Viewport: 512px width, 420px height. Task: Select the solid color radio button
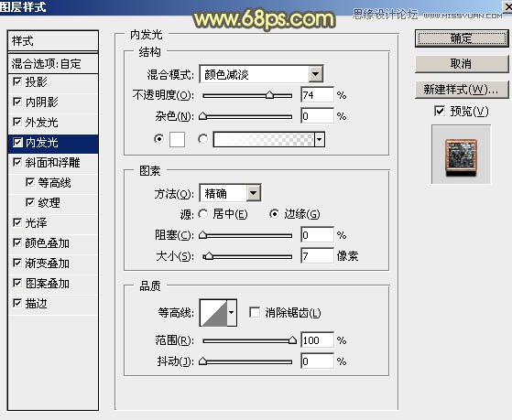(x=158, y=139)
